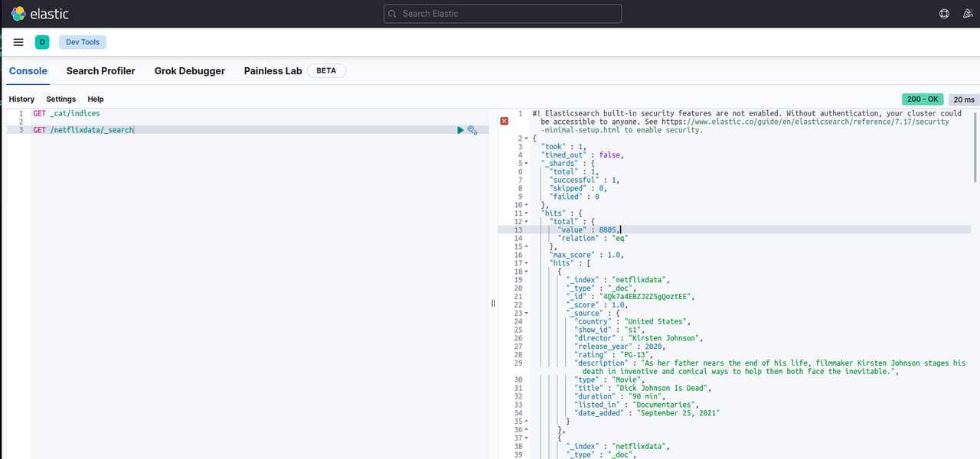Screen dimensions: 980x459
Task: Click the "max_score" : 1.0 line
Action: tap(586, 255)
